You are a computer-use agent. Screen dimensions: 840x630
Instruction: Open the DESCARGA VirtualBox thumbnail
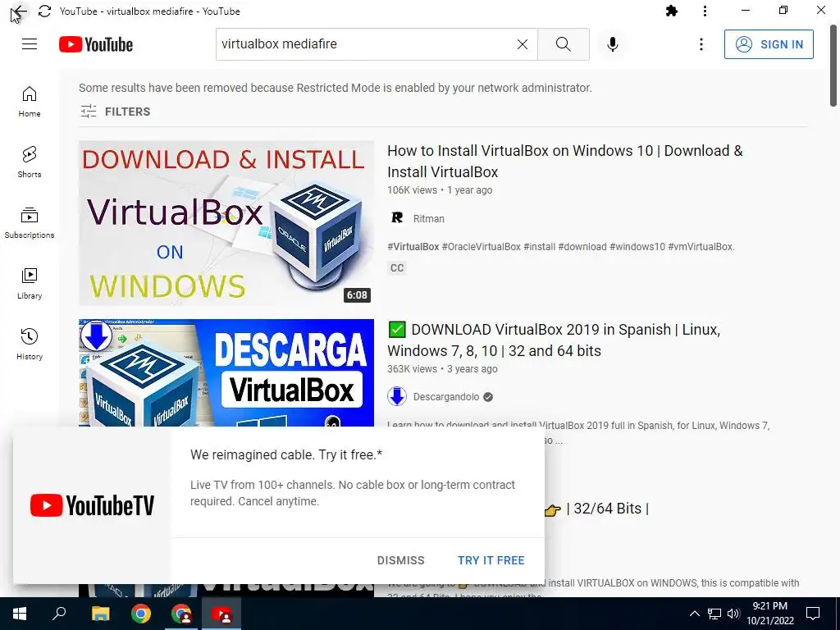(x=226, y=373)
